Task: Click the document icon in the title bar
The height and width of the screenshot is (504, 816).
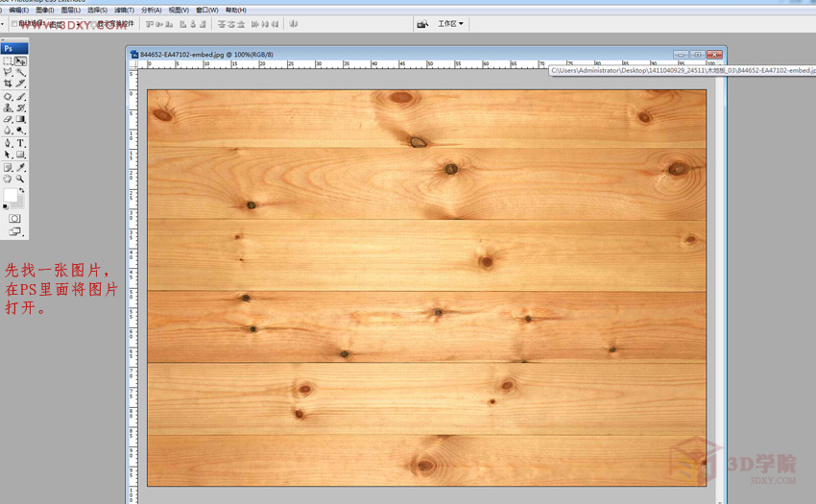Action: click(134, 54)
